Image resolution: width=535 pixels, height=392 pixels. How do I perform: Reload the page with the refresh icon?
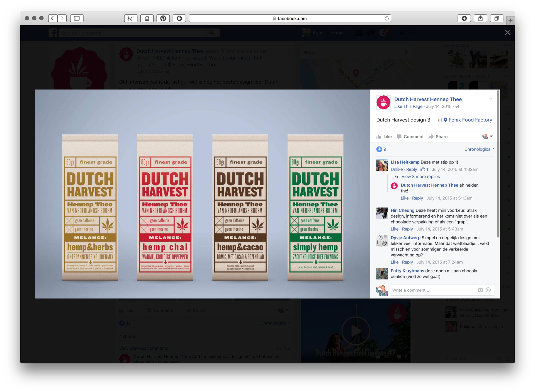(386, 18)
